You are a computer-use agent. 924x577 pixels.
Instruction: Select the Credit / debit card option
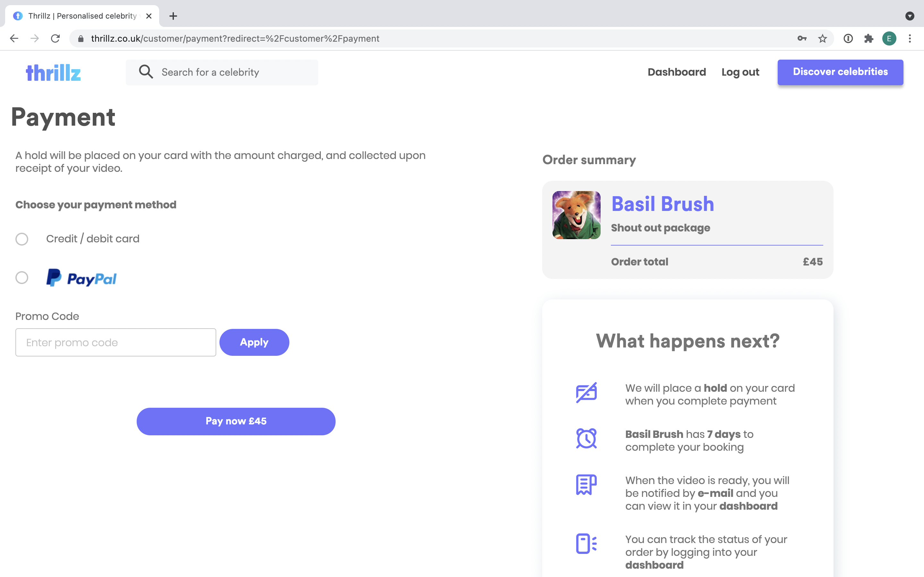point(22,239)
